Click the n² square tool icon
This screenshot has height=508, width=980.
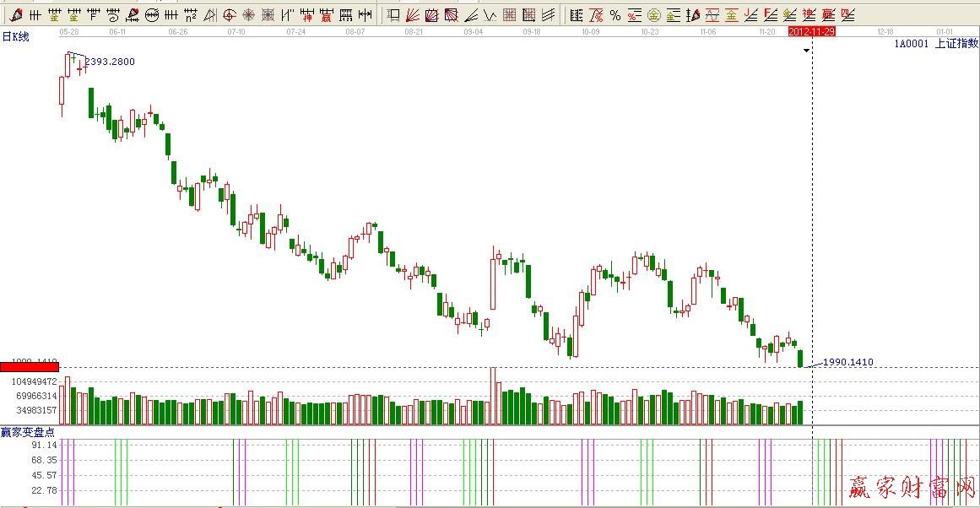(x=190, y=14)
